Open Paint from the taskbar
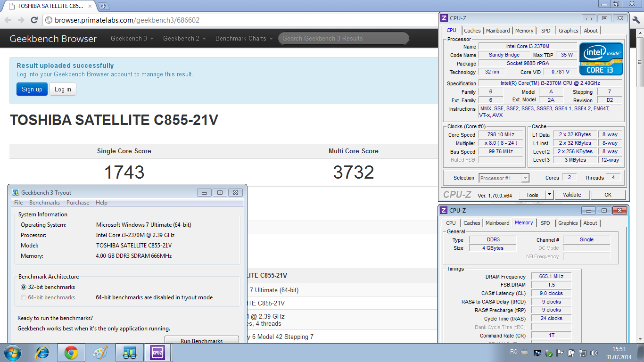Viewport: 644px width, 362px height. [x=100, y=353]
